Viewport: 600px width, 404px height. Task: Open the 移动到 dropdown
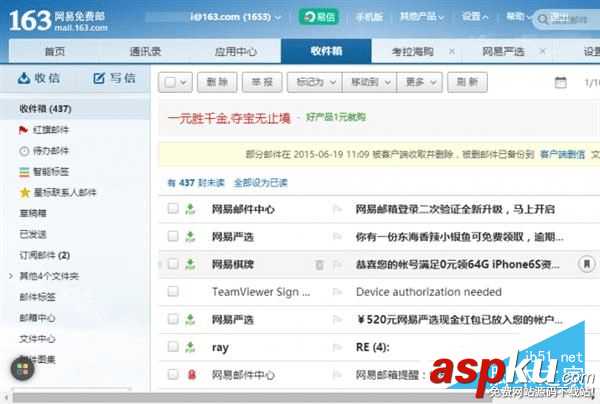(x=370, y=82)
